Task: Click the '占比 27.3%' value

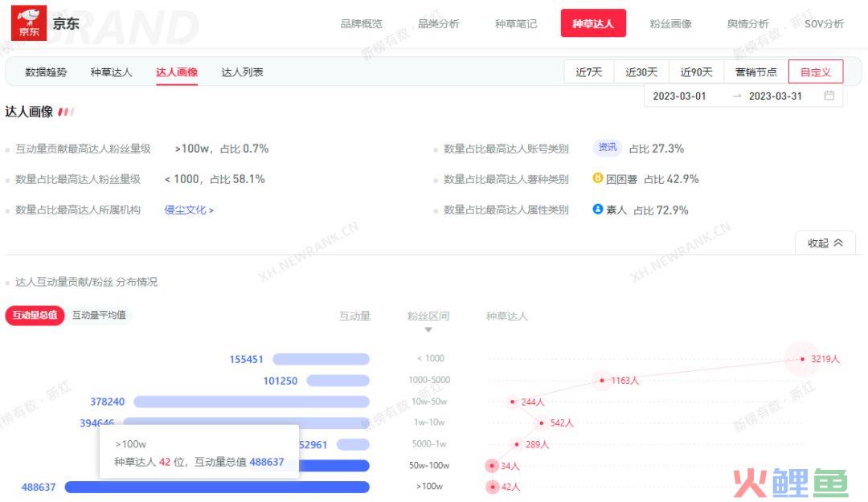Action: 657,149
